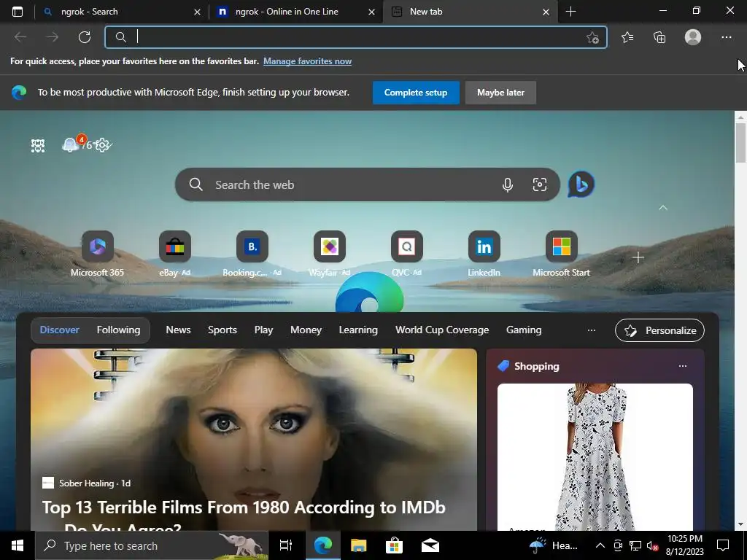
Task: Switch to ngrok - Online in One Line tab
Action: coord(295,12)
